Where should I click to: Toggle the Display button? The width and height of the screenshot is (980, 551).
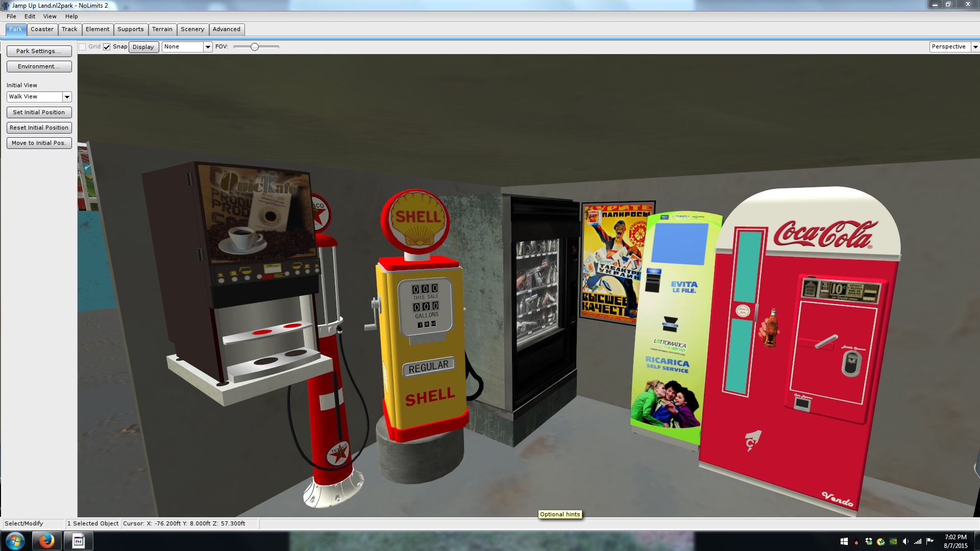tap(143, 47)
